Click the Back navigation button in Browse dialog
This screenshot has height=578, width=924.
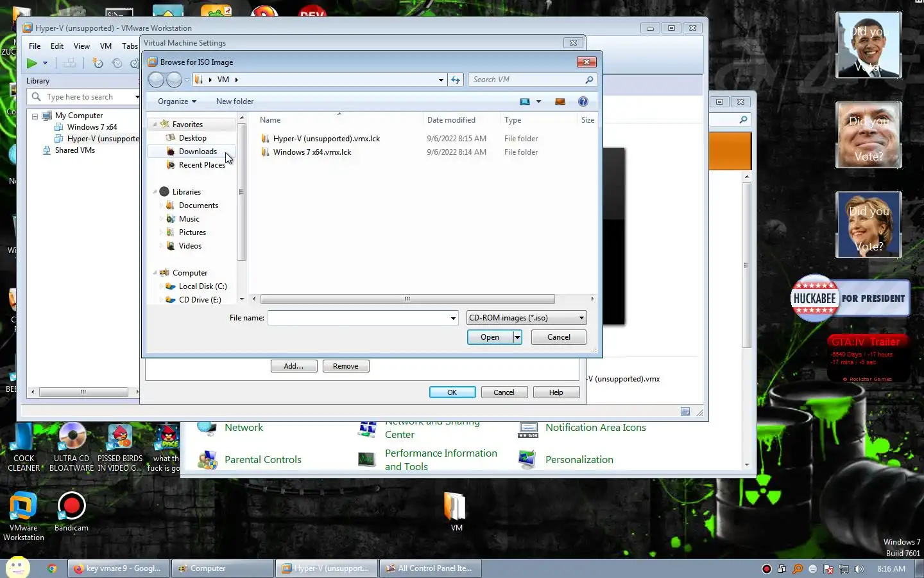(x=156, y=80)
